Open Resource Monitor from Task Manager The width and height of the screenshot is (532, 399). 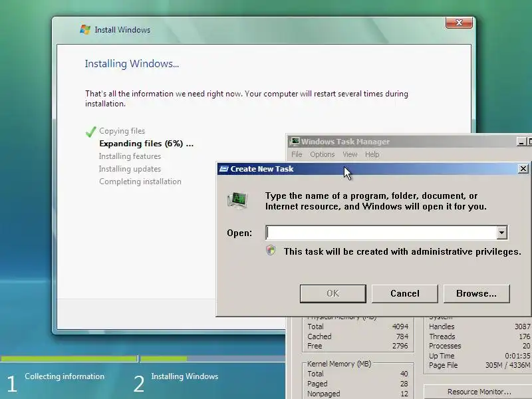point(479,392)
